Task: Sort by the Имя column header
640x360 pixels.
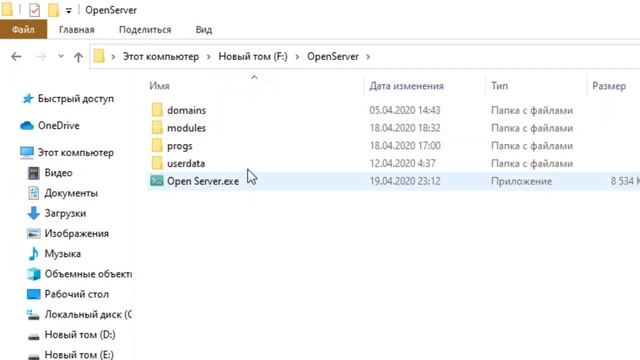Action: [159, 86]
